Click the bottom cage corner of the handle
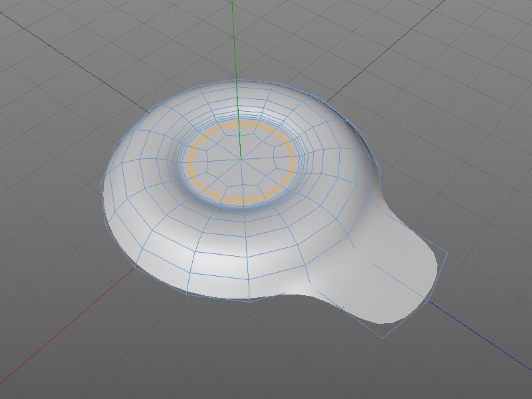Image resolution: width=532 pixels, height=399 pixels. [383, 337]
